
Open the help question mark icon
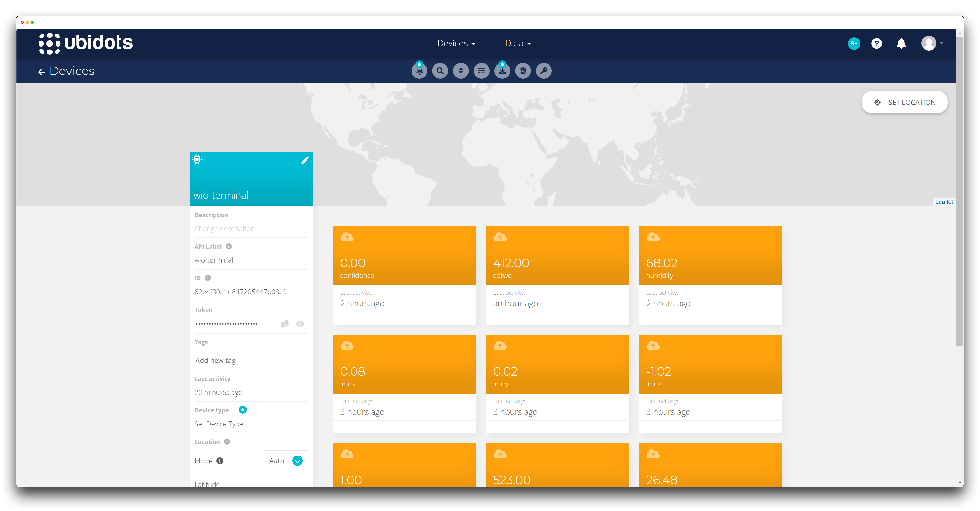[876, 43]
